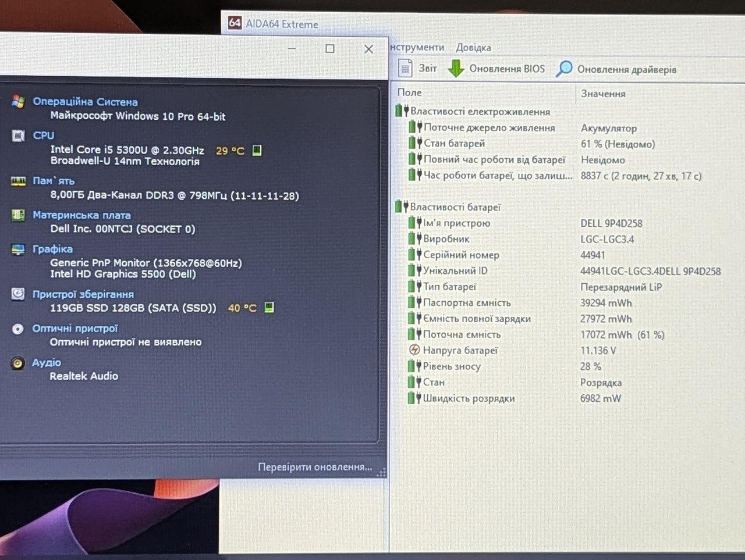This screenshot has width=745, height=560.
Task: Click Оновлення BIOS toolbar button
Action: (x=496, y=69)
